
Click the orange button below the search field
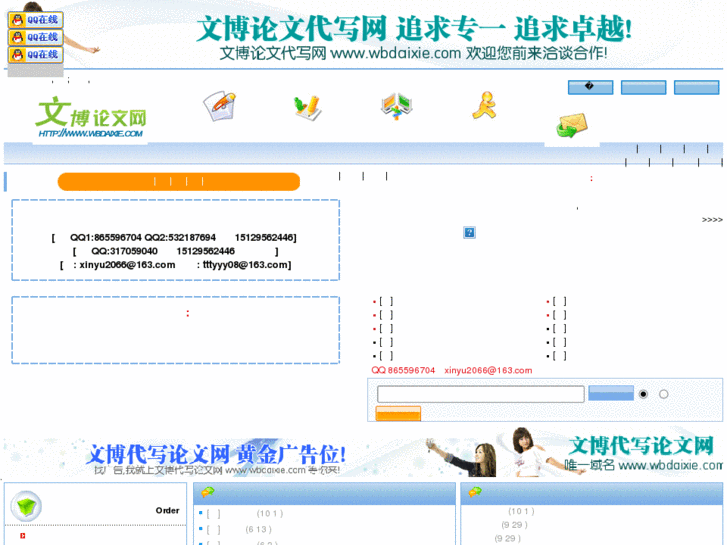point(398,414)
